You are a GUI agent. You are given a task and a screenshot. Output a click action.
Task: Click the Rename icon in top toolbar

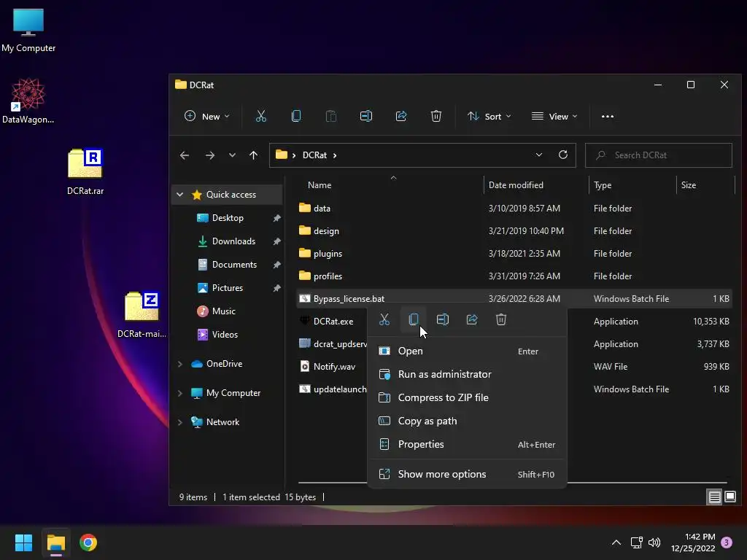(366, 116)
